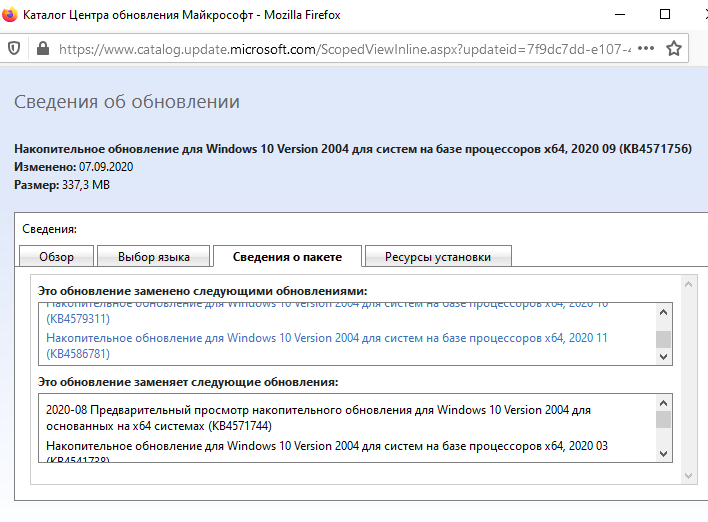
Task: Switch to the Выбор языка tab
Action: pos(154,256)
